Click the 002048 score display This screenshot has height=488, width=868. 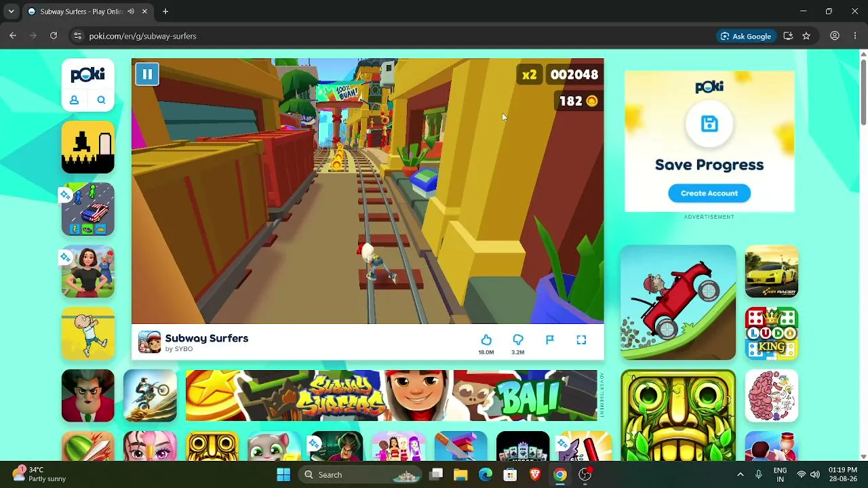tap(574, 75)
